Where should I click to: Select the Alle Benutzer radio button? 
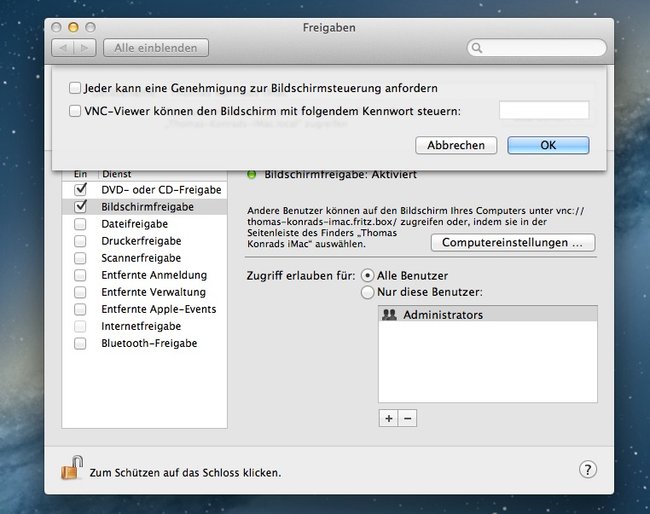tap(367, 276)
